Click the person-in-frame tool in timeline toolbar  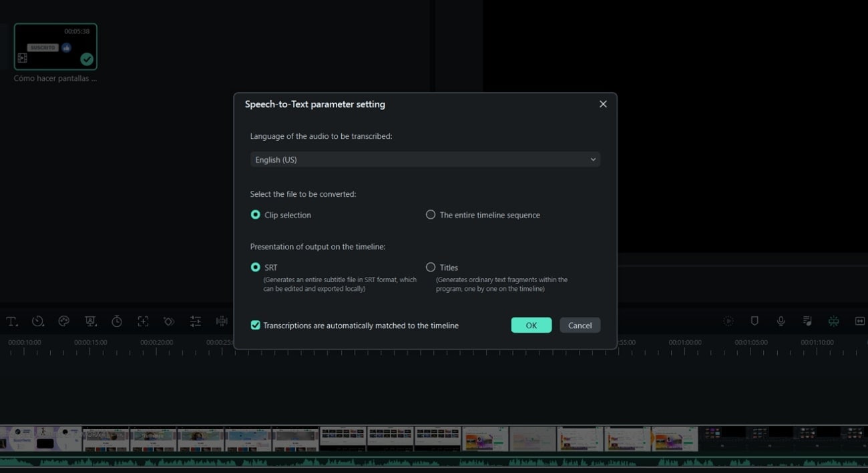point(91,322)
